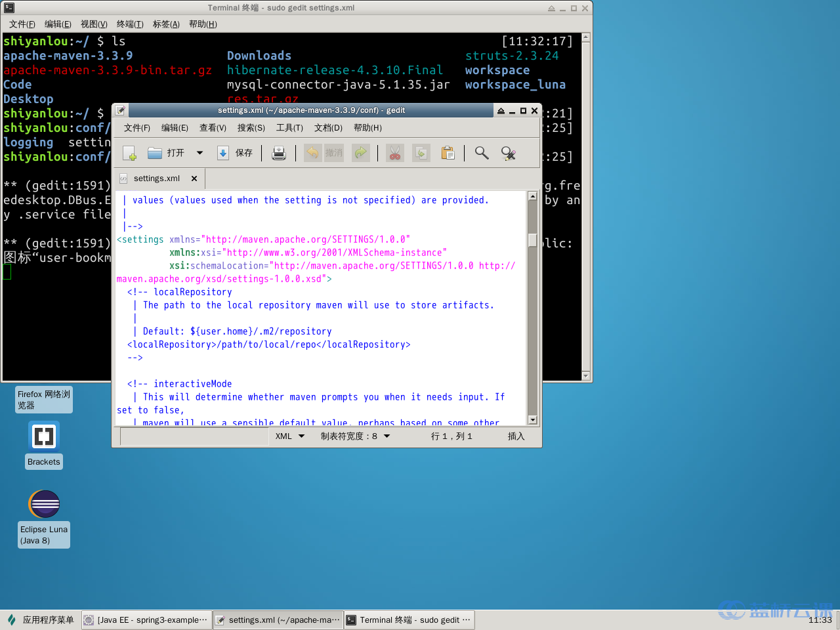The image size is (840, 630).
Task: Open Terminal 帮助(H) menu
Action: (203, 24)
